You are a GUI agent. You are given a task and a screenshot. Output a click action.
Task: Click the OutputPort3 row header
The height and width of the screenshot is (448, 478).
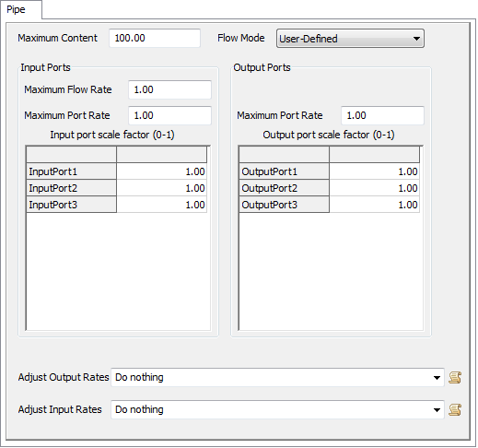click(284, 205)
